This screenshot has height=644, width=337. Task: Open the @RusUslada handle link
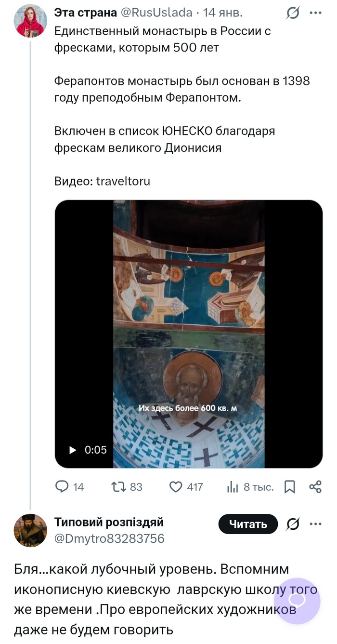point(156,13)
